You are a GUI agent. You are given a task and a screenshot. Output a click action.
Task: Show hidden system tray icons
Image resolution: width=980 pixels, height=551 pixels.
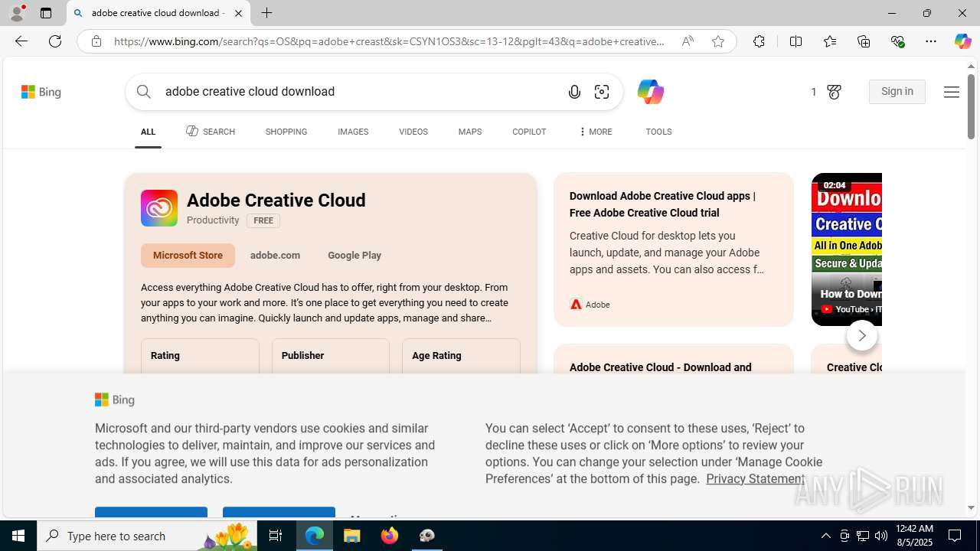825,536
